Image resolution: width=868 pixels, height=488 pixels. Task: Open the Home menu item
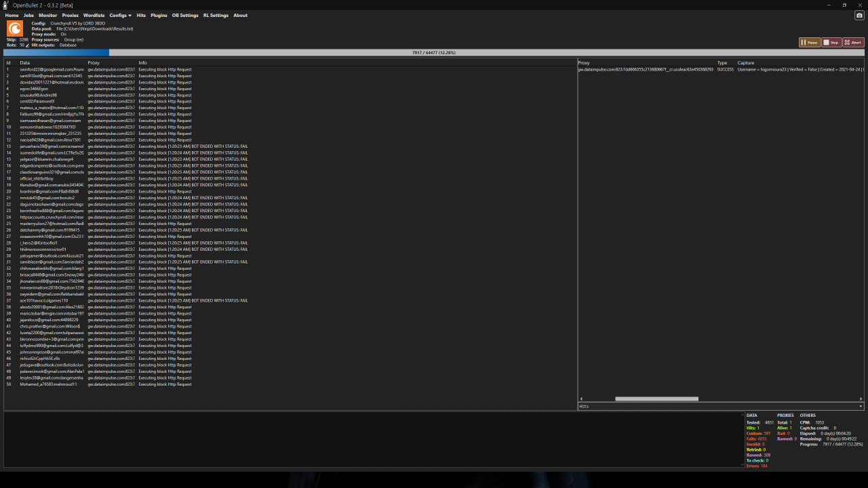(12, 15)
